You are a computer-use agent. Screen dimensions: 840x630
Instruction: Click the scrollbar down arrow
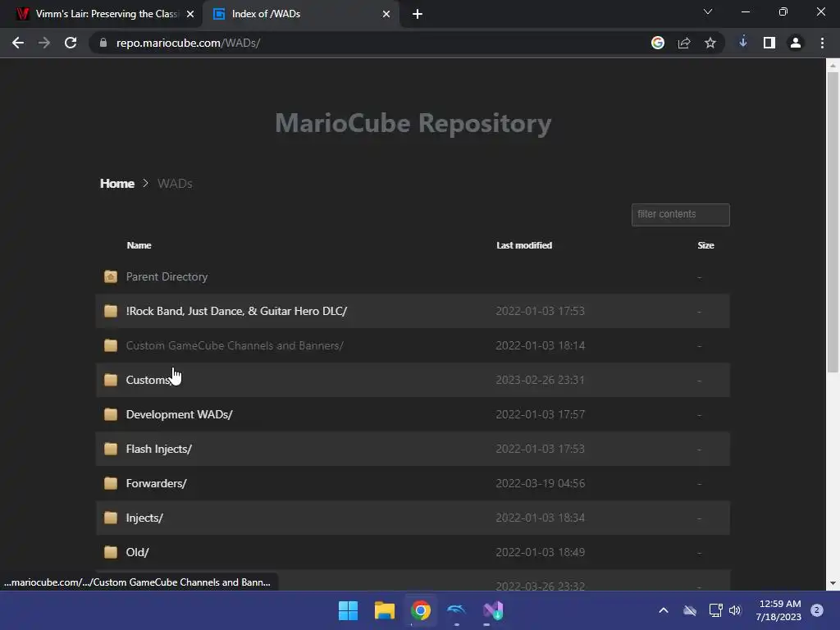(833, 583)
